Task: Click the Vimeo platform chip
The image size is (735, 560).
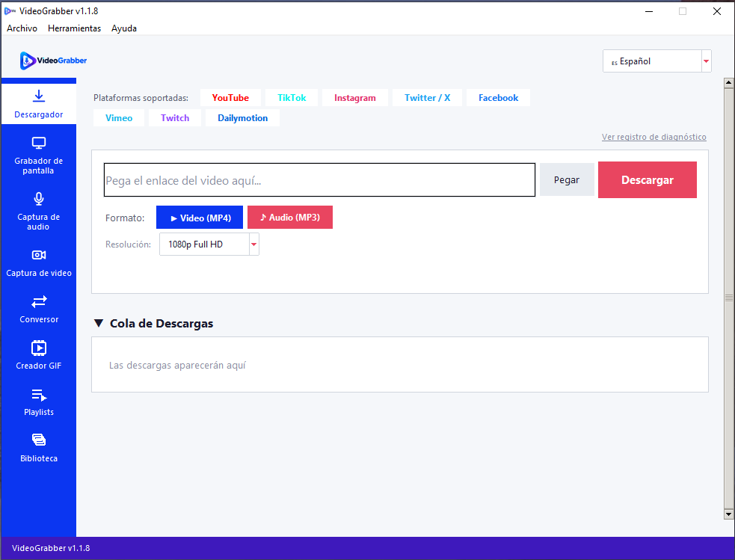Action: [119, 118]
